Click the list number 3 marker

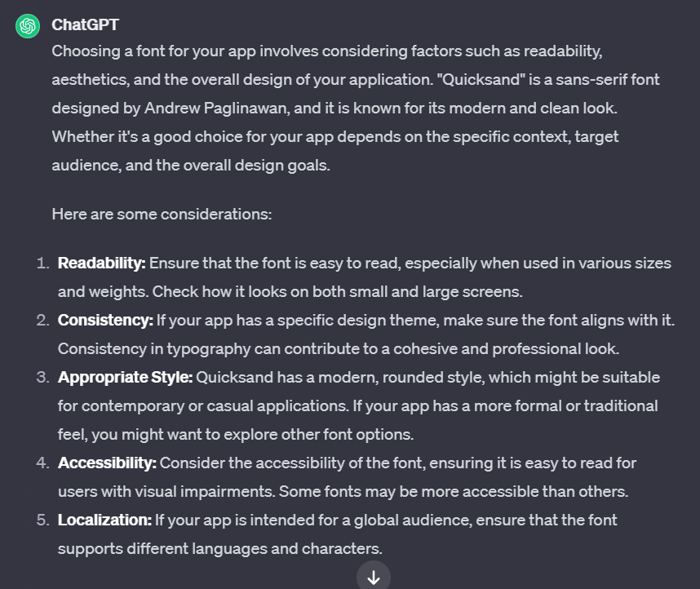tap(42, 378)
